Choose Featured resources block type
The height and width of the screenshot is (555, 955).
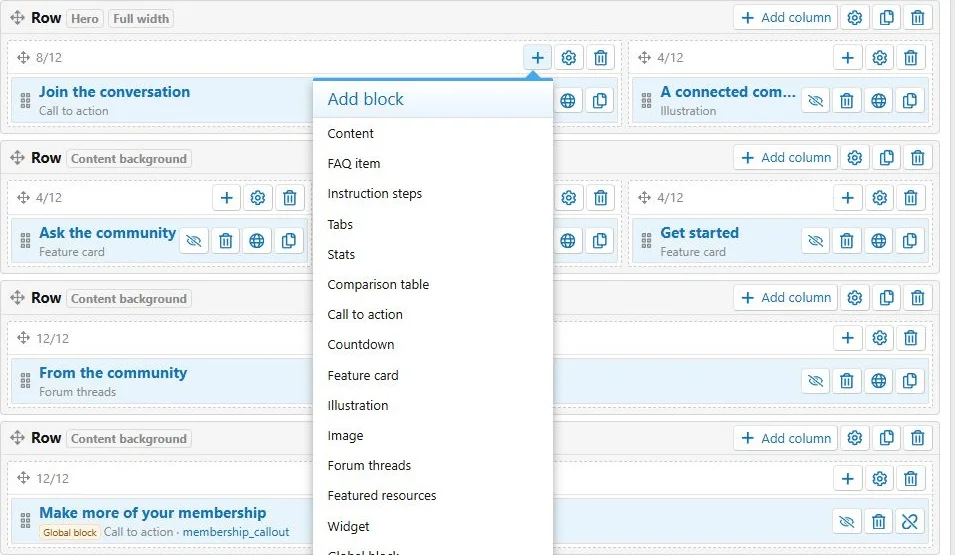click(x=432, y=496)
